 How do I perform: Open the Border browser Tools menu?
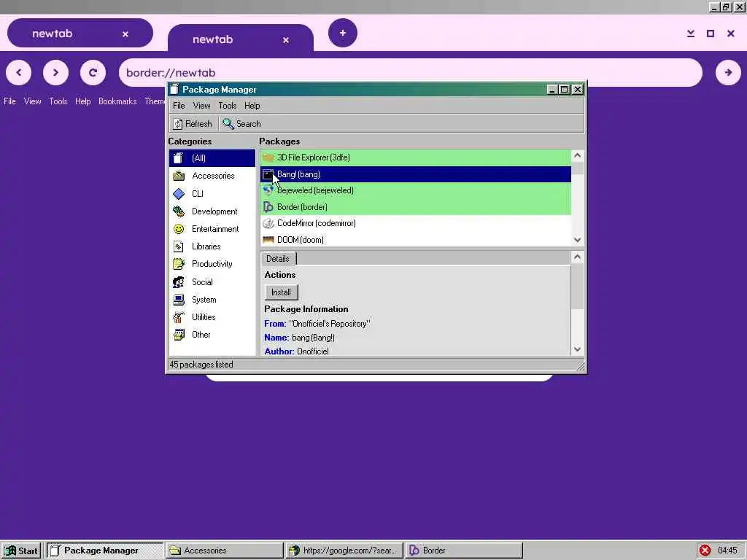click(x=58, y=101)
